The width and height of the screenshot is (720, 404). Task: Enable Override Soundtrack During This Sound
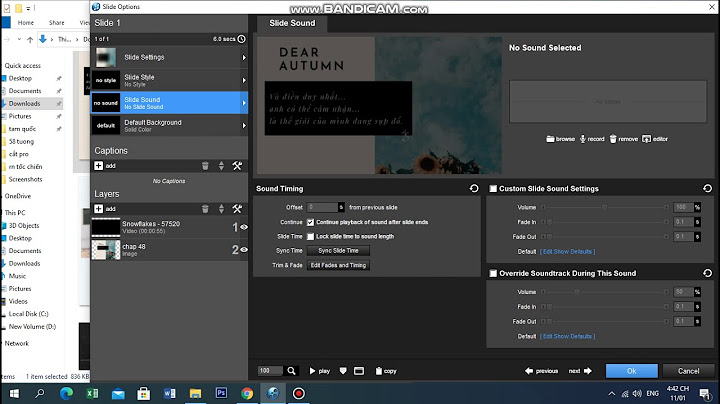(493, 273)
